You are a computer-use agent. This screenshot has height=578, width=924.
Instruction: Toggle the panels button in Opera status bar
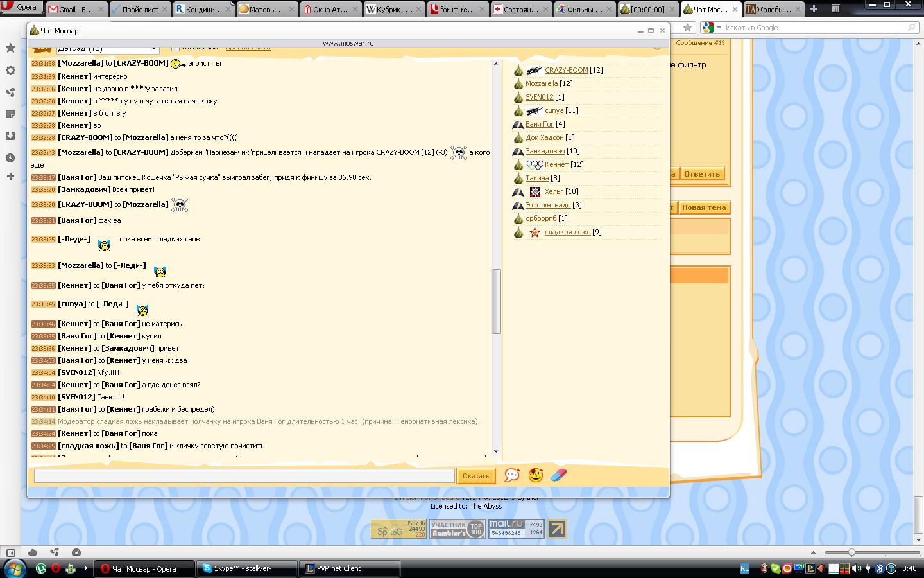[10, 552]
